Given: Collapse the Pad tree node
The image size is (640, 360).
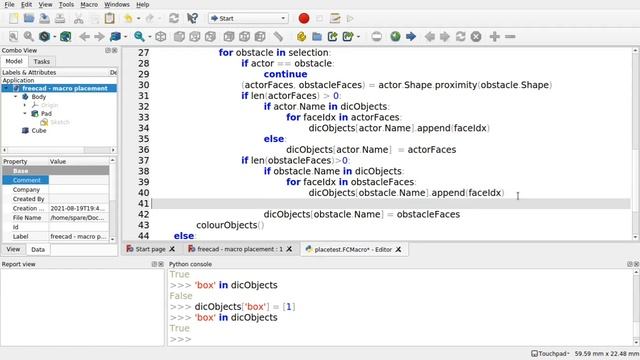Looking at the screenshot, I should (25, 113).
